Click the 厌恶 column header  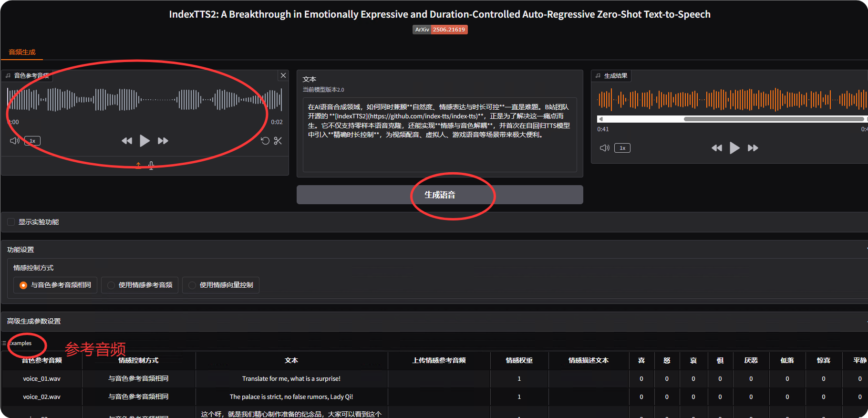[x=751, y=360]
